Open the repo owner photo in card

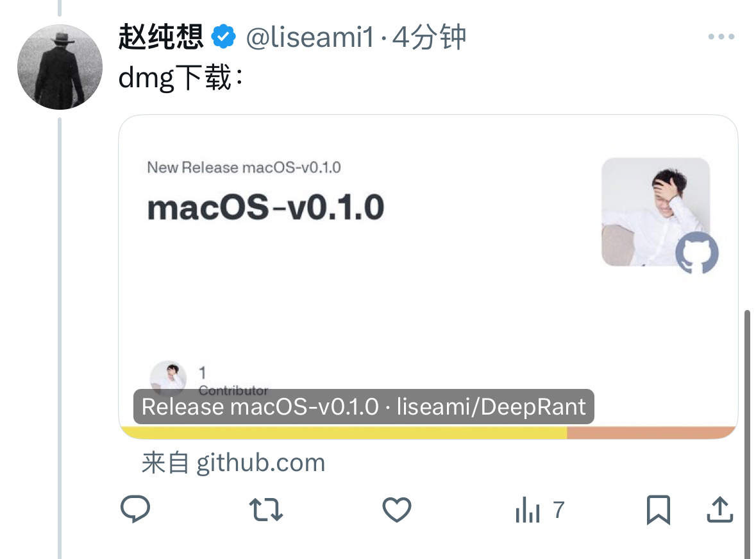[x=656, y=211]
